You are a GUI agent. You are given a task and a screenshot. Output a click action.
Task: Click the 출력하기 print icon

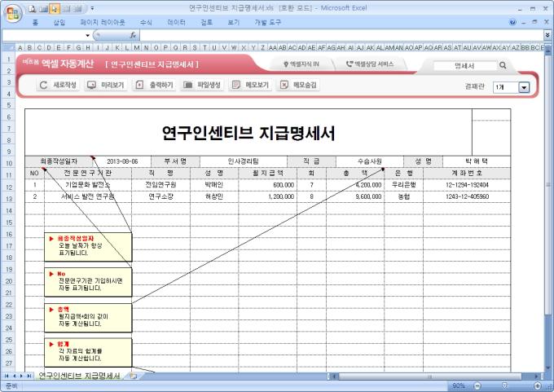click(139, 85)
